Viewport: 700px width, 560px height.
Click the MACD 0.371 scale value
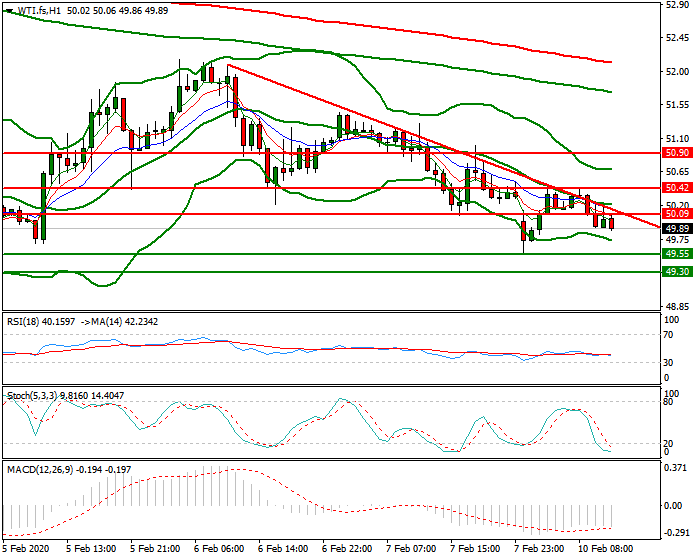674,468
